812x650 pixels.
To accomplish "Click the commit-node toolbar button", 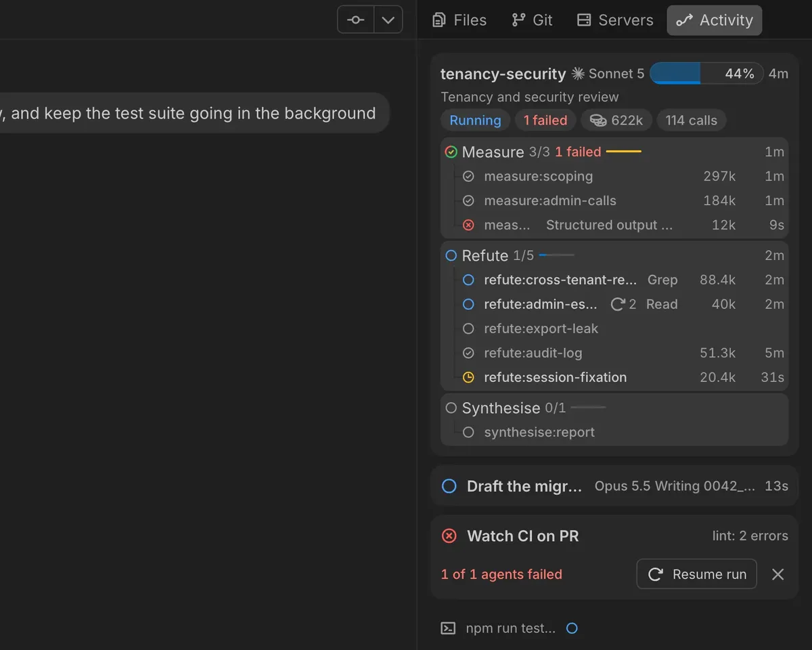I will click(356, 20).
